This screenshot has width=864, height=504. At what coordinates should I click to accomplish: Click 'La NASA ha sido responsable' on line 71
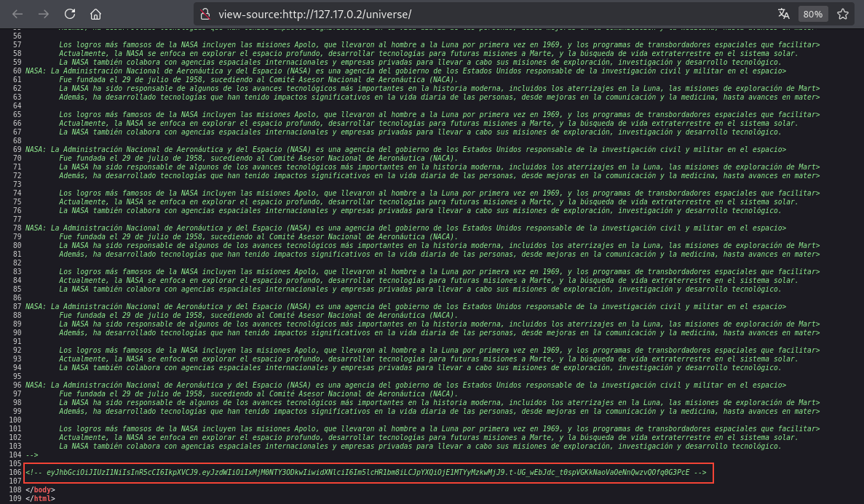[116, 167]
